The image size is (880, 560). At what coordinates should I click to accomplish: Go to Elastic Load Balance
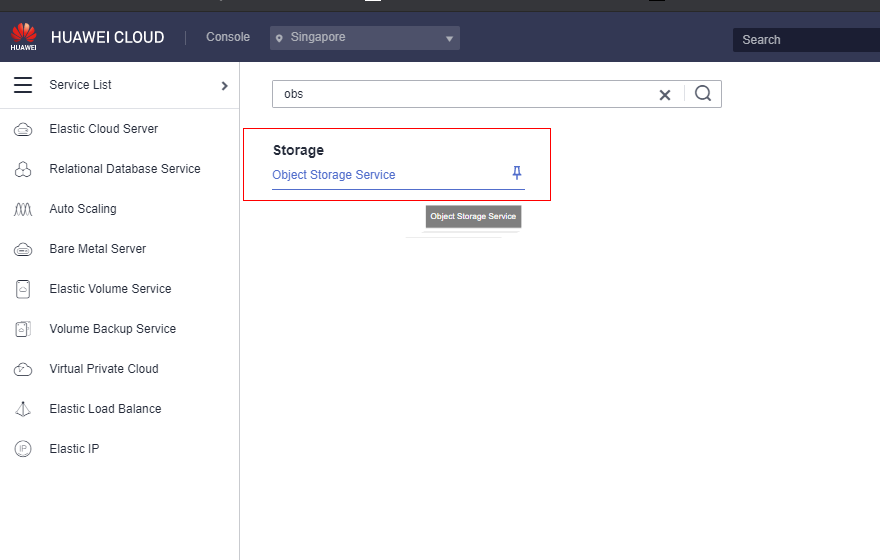pos(106,409)
